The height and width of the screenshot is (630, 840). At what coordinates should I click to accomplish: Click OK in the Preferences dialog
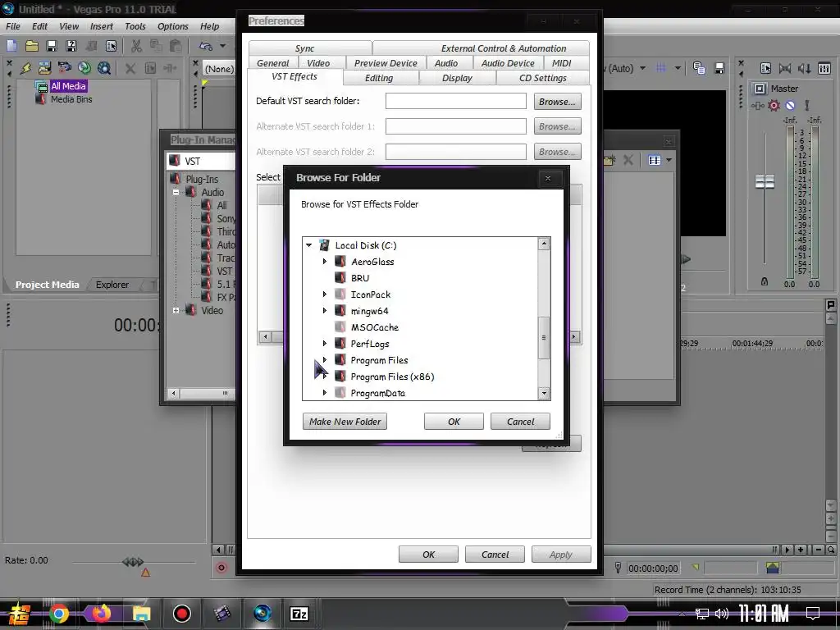pyautogui.click(x=428, y=555)
